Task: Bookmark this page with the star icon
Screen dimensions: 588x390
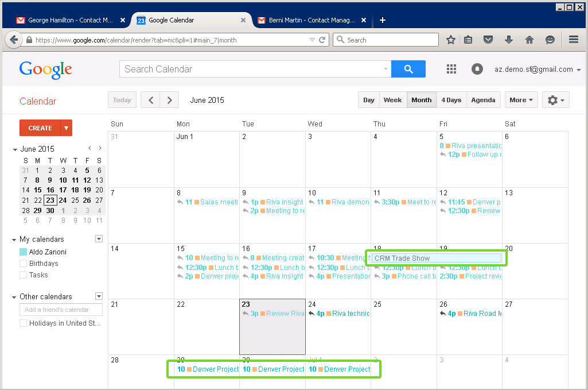Action: (451, 40)
